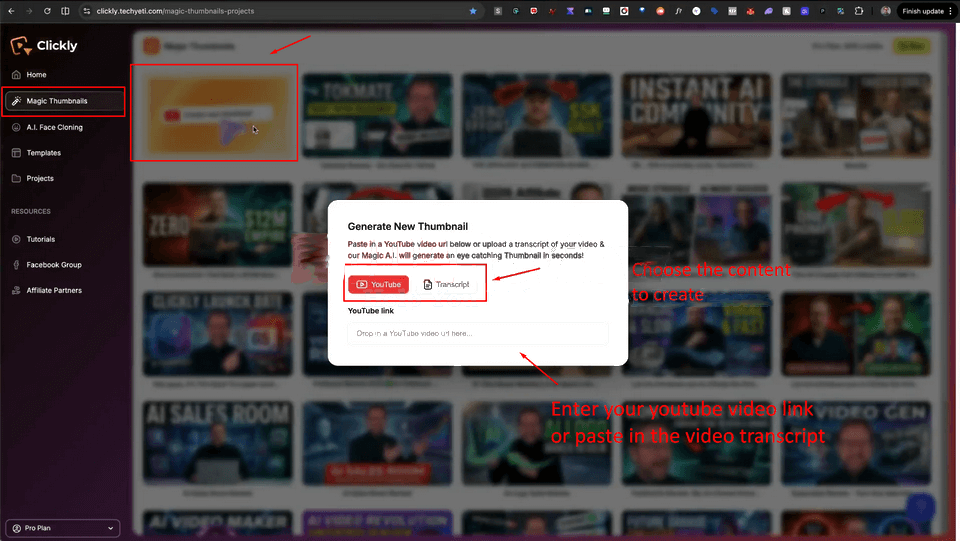The height and width of the screenshot is (541, 960).
Task: Click the Projects folder icon
Action: pos(16,179)
